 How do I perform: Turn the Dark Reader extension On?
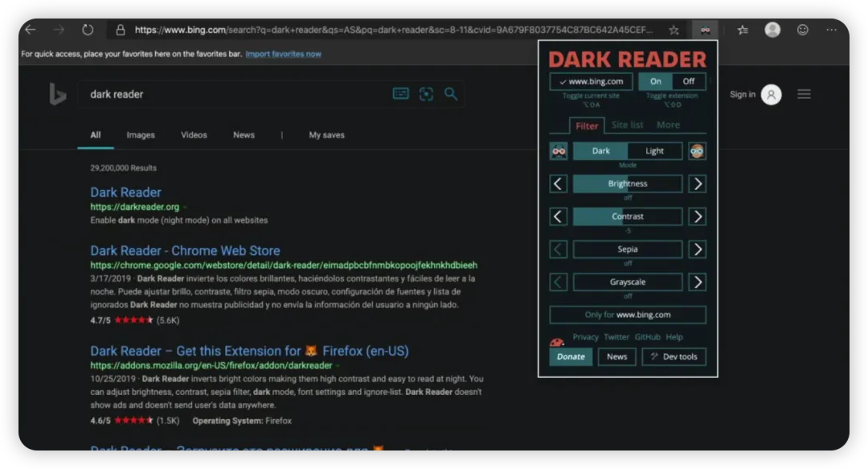click(x=656, y=81)
